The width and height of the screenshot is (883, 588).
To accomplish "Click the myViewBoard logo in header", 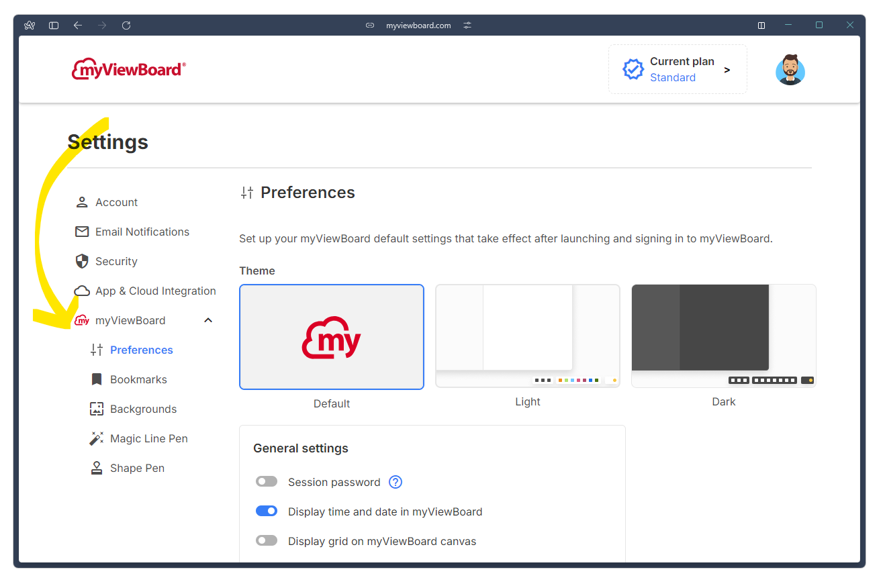I will click(x=129, y=69).
